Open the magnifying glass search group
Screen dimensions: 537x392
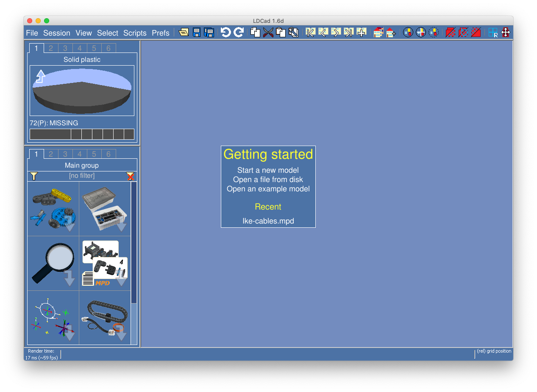click(x=53, y=263)
